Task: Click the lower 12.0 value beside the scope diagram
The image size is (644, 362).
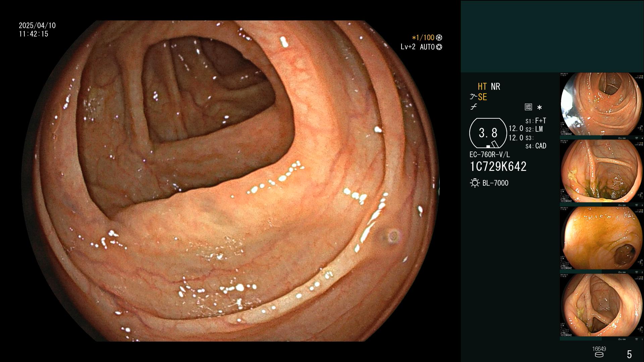Action: point(516,138)
